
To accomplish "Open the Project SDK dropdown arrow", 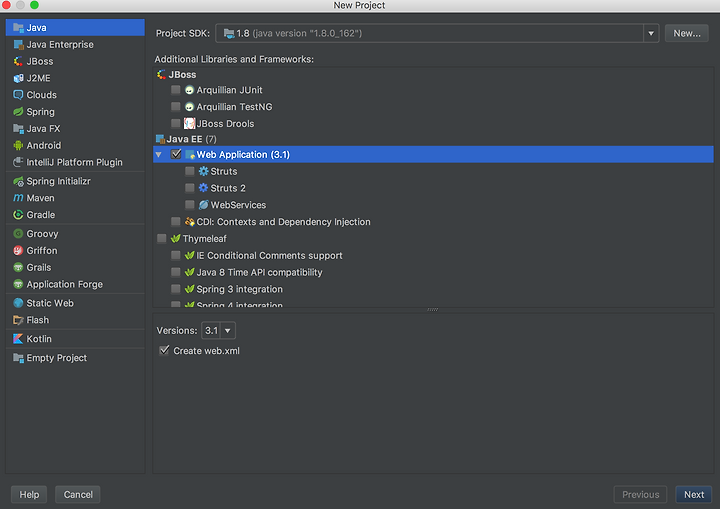I will pyautogui.click(x=651, y=33).
